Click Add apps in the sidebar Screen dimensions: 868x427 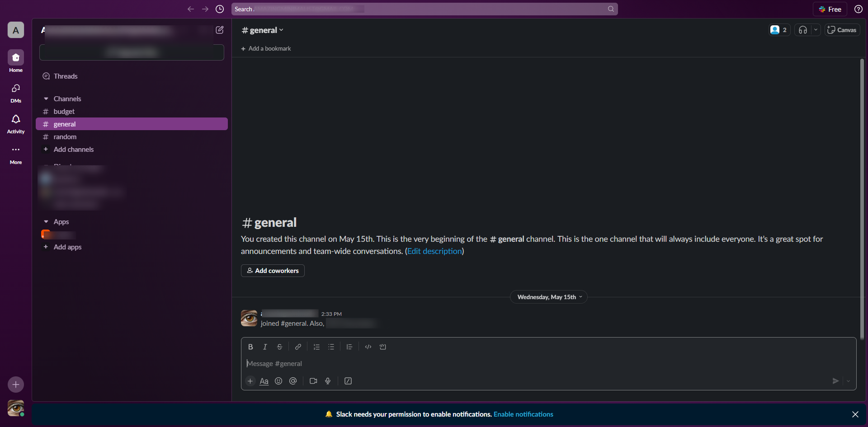(132, 247)
